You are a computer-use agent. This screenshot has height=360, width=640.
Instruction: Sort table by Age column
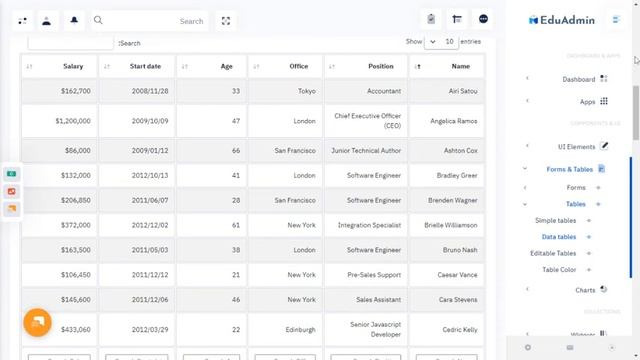[x=211, y=66]
